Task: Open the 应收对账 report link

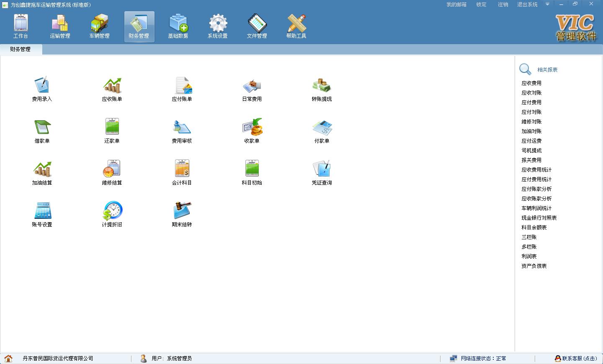Action: [531, 93]
